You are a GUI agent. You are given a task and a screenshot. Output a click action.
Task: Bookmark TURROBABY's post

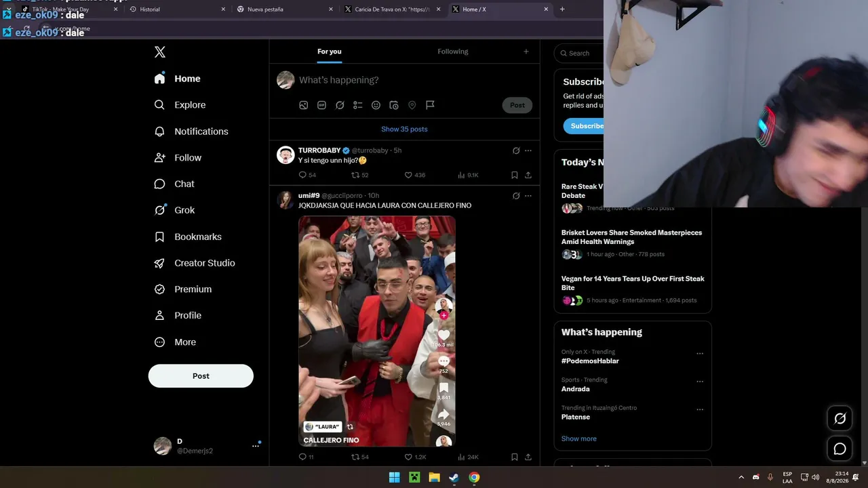[x=515, y=175]
